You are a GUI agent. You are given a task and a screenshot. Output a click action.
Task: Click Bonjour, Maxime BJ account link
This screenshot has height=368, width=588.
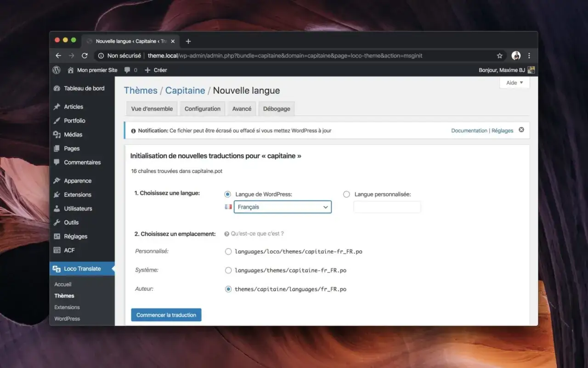502,70
